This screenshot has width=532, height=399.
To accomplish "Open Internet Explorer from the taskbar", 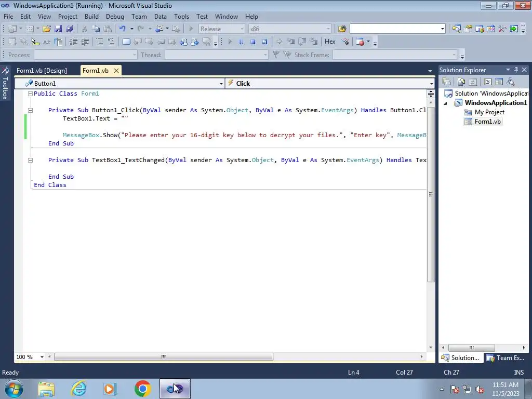I will 78,389.
